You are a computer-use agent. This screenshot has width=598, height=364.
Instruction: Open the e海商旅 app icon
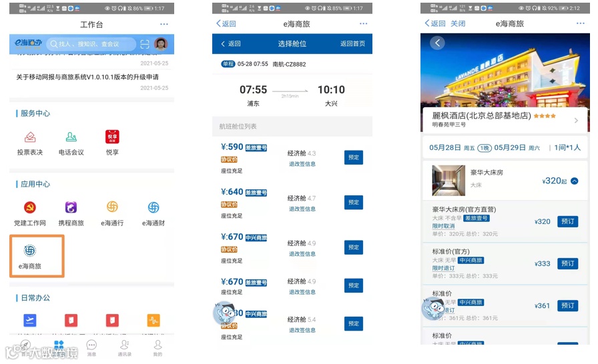click(x=30, y=251)
